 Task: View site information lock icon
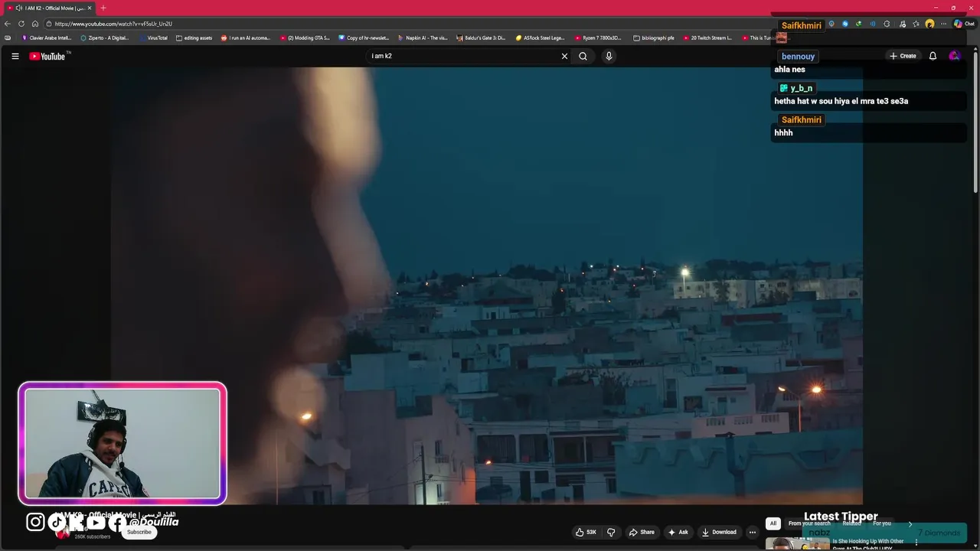[x=48, y=24]
